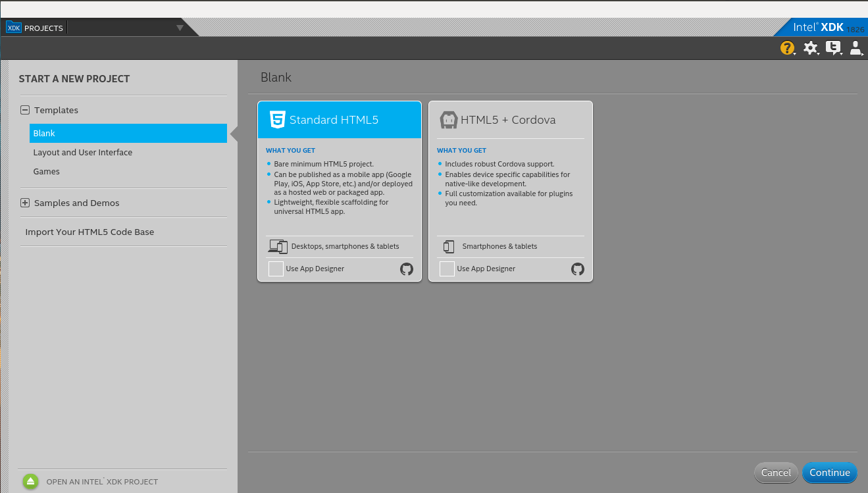Click the GitHub icon on Standard HTML5 card

point(406,269)
